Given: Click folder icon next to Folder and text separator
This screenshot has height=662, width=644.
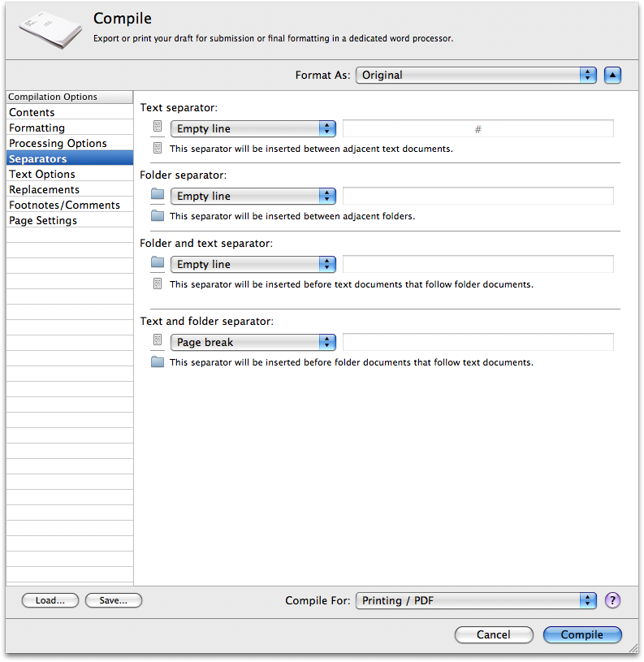Looking at the screenshot, I should click(158, 263).
